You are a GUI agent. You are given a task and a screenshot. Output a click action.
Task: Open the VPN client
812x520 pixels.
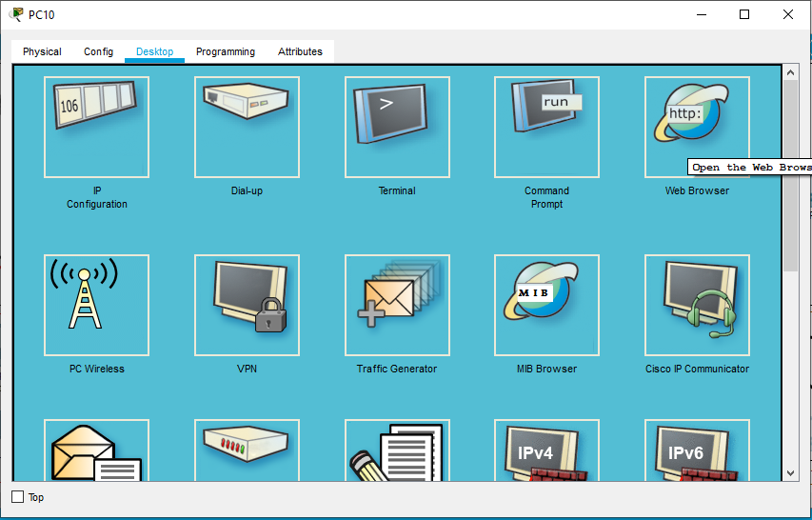click(247, 305)
